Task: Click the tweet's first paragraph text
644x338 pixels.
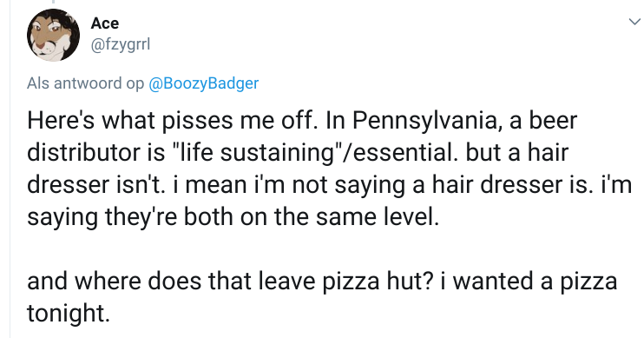Action: [x=329, y=169]
